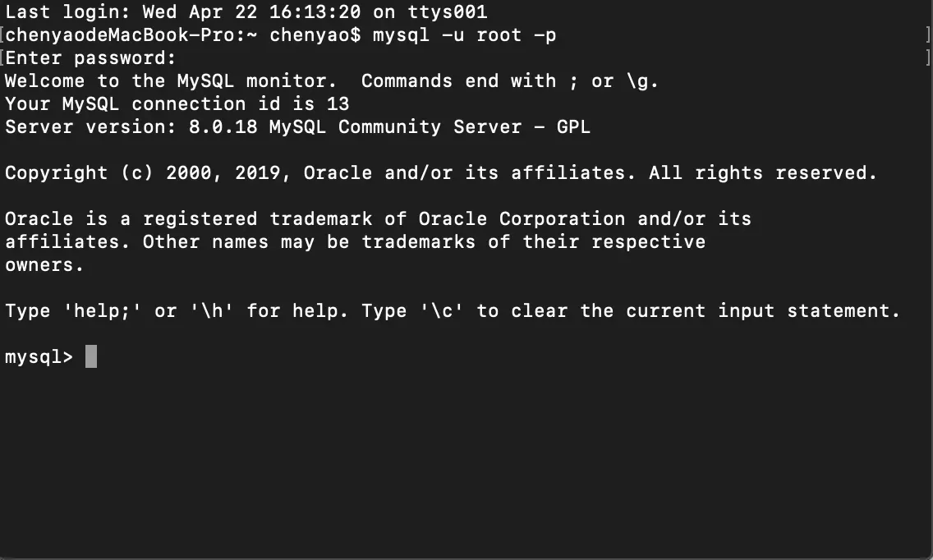Click the server version 8.0.18 text
Screen dimensions: 933x560
[223, 126]
